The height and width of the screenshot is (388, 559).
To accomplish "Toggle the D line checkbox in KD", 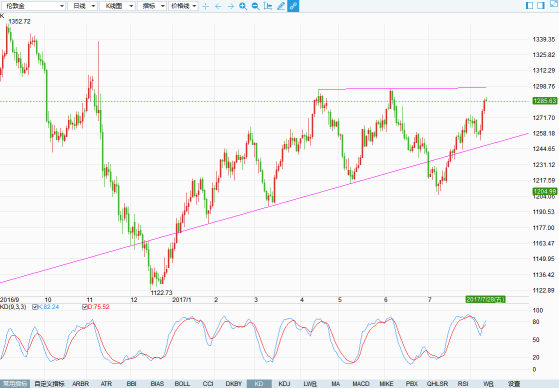I will point(85,307).
